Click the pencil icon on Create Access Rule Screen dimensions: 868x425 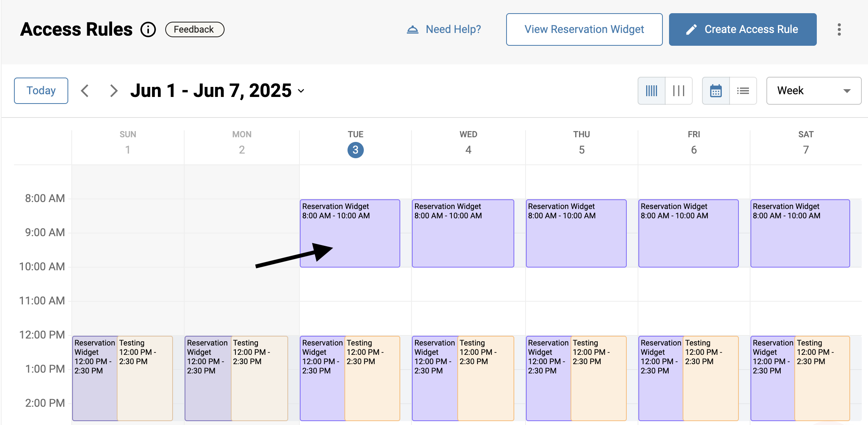click(x=692, y=29)
